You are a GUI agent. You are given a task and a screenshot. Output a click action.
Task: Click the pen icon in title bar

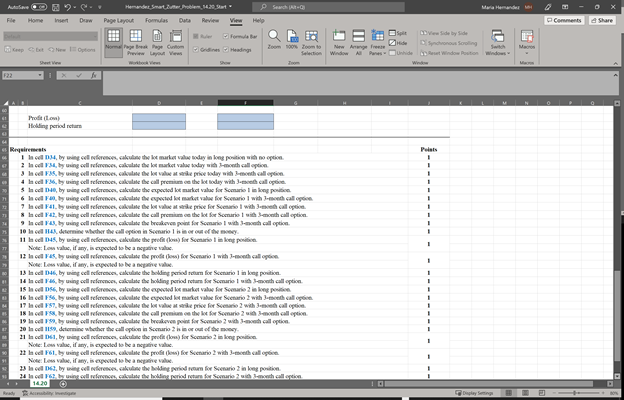548,7
